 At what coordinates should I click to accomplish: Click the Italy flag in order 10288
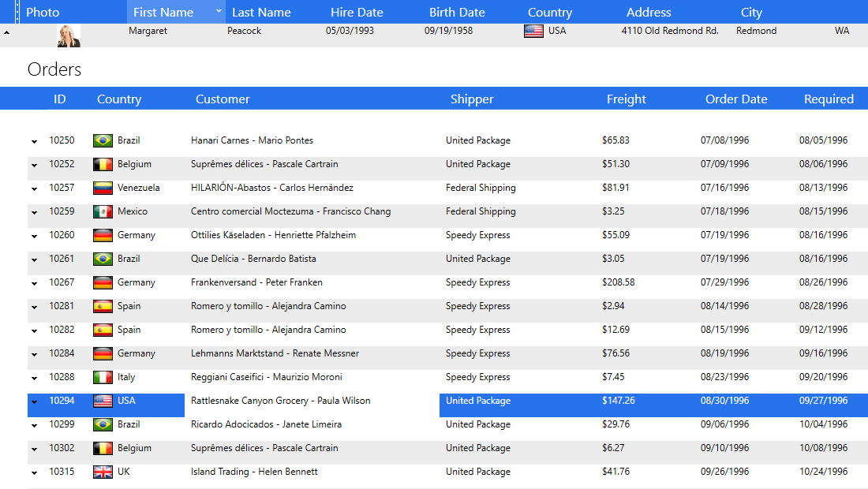[x=103, y=378]
